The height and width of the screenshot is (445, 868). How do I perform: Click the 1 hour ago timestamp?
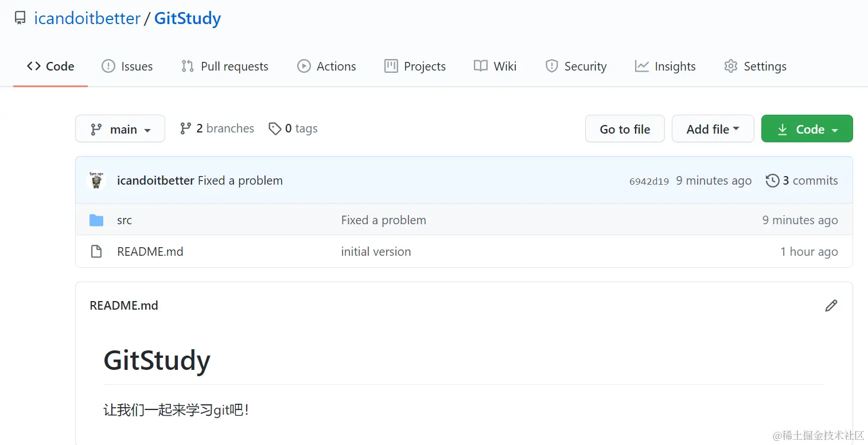809,252
